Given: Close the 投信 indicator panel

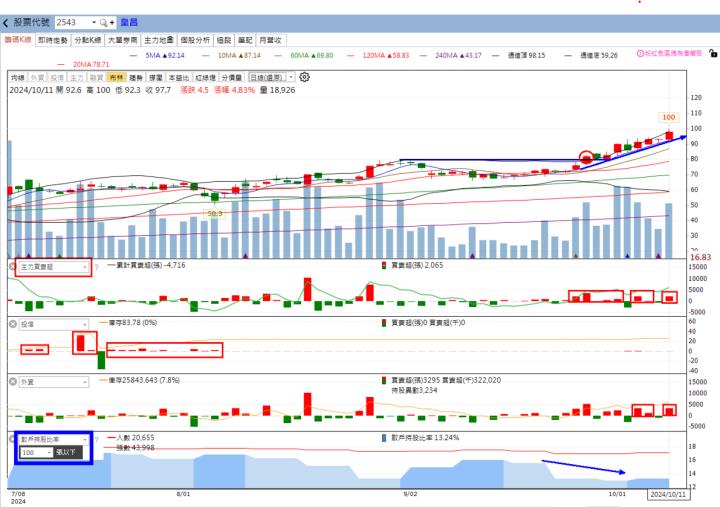Looking at the screenshot, I should pos(13,324).
